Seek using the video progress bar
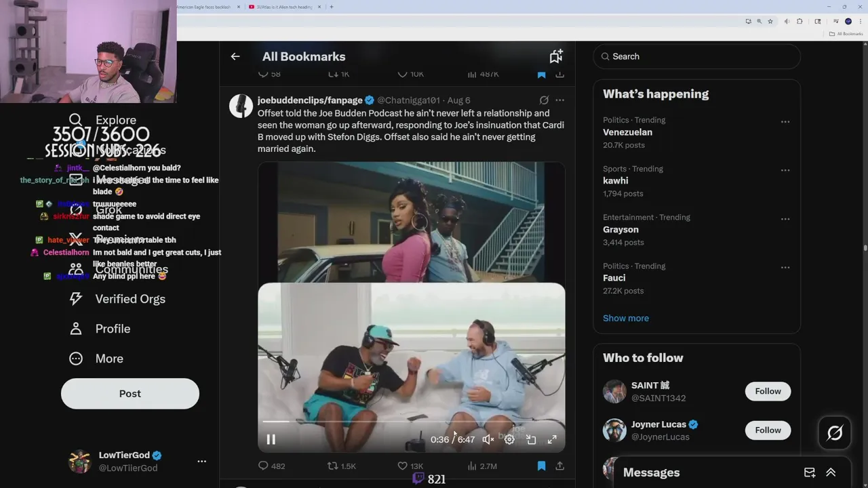868x488 pixels. (412, 422)
